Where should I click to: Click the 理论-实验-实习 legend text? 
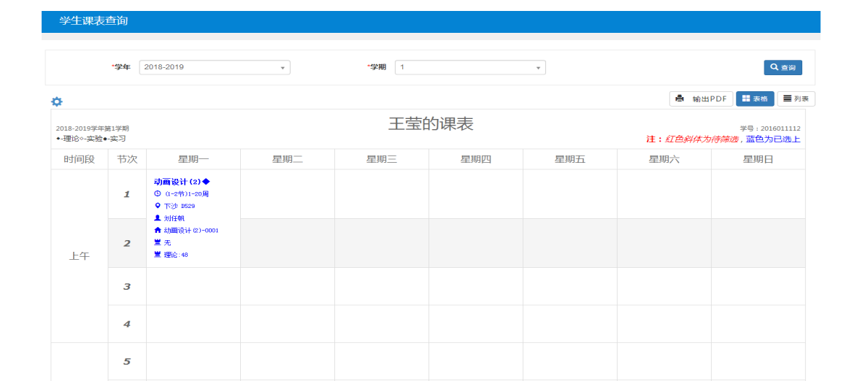tap(91, 139)
